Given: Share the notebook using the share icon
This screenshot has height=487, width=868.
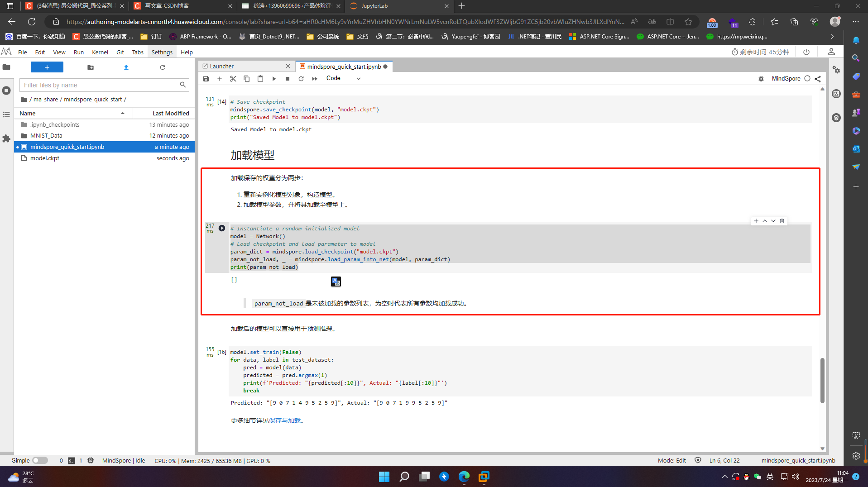Looking at the screenshot, I should tap(818, 79).
